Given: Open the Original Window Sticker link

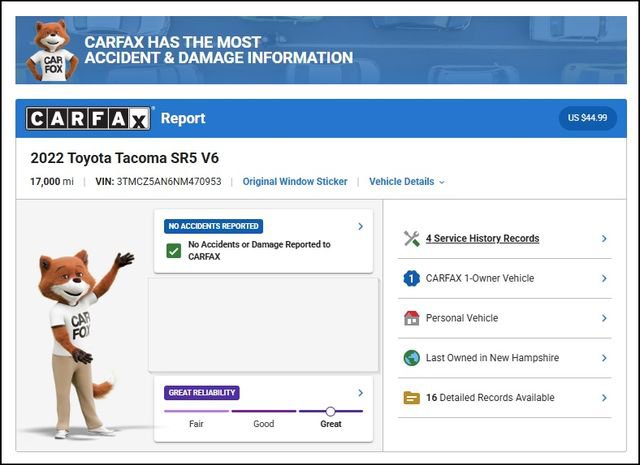Looking at the screenshot, I should click(x=295, y=182).
